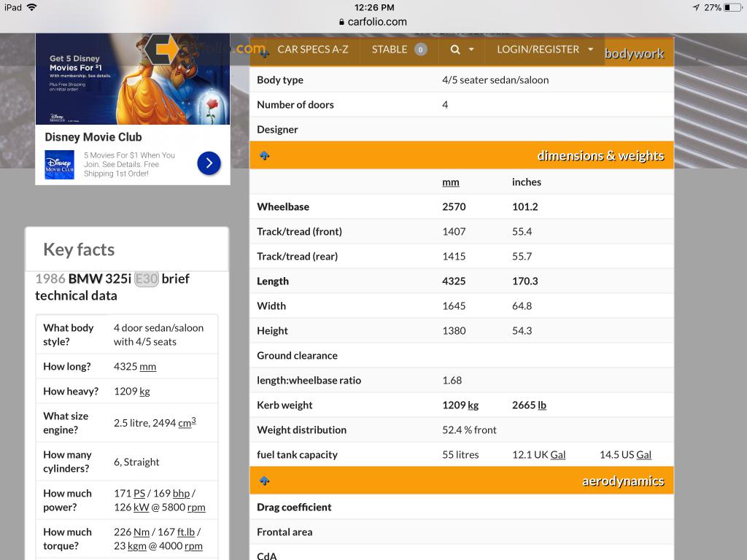Click the STABLE count badge
Screen dimensions: 747x560
click(420, 50)
